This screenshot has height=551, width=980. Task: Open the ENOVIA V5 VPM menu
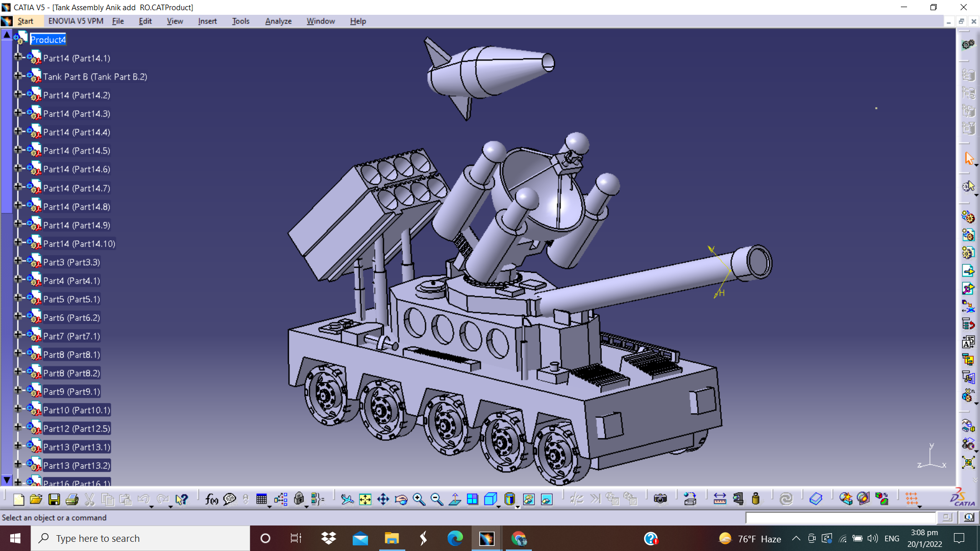pos(76,21)
